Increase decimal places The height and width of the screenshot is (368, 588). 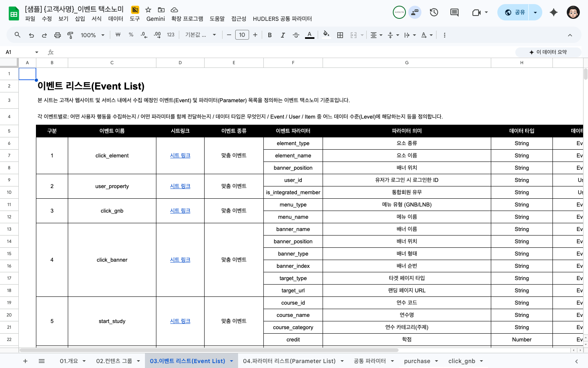pyautogui.click(x=157, y=35)
